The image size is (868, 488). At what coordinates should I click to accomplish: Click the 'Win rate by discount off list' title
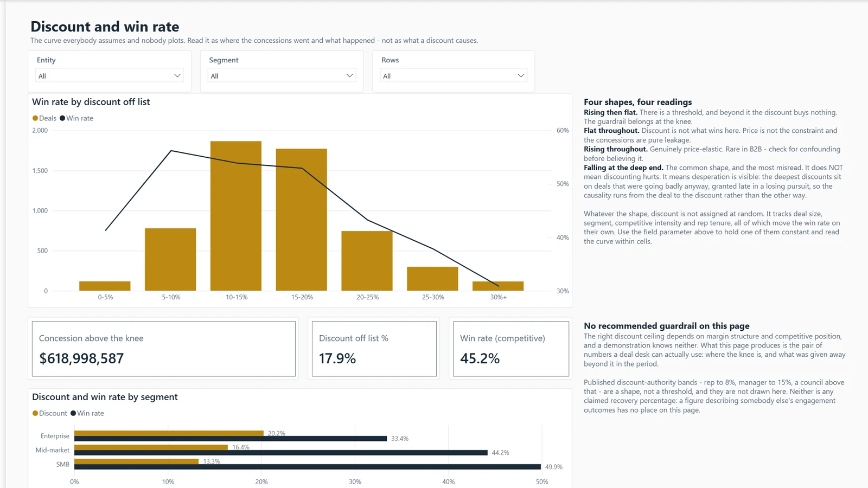[x=91, y=102]
